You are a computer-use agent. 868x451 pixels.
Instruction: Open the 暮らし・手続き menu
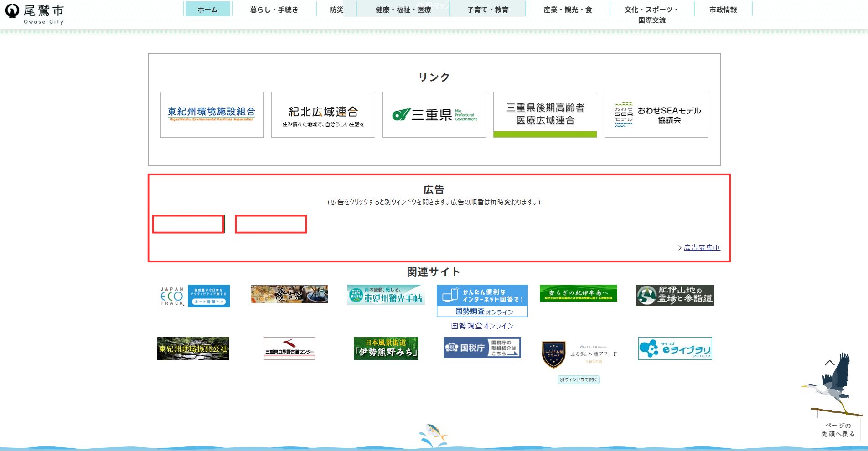274,10
